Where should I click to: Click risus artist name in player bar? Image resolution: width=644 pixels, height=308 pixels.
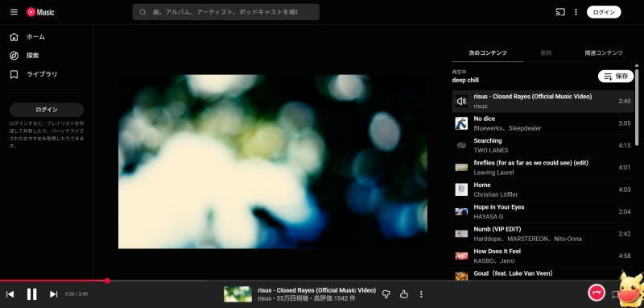[265, 298]
